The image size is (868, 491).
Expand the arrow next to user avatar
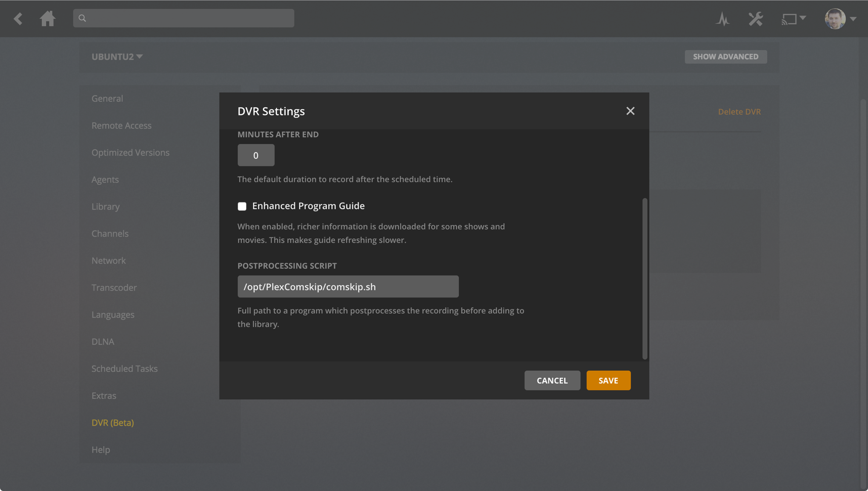coord(853,19)
